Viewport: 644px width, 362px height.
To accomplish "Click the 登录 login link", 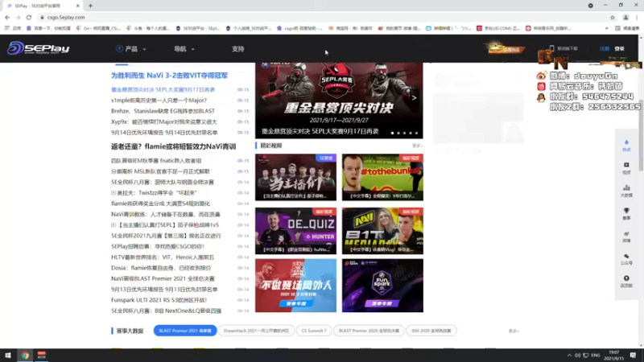I will coord(619,48).
